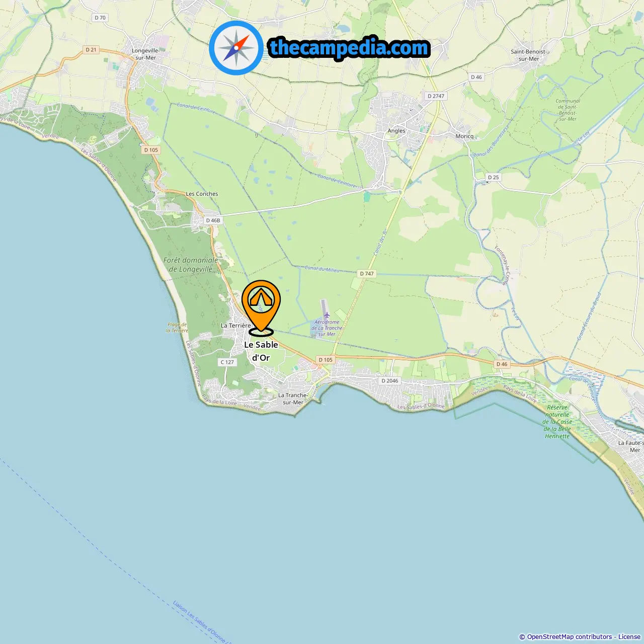Viewport: 644px width, 644px height.
Task: Open the thecampedia.com logo text
Action: pos(349,48)
